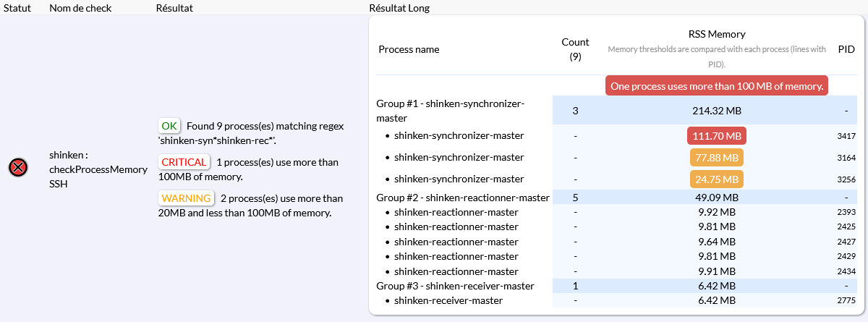
Task: Click the green OK status badge
Action: (169, 126)
